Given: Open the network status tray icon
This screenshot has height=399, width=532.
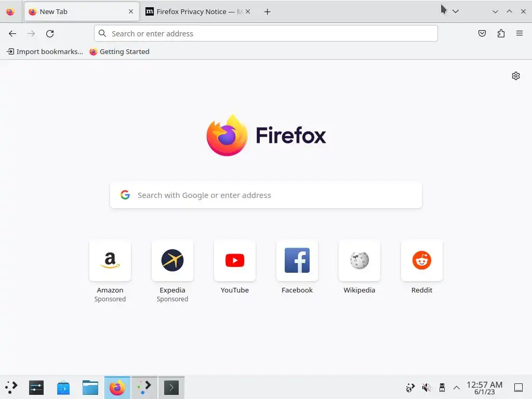Looking at the screenshot, I should point(410,388).
